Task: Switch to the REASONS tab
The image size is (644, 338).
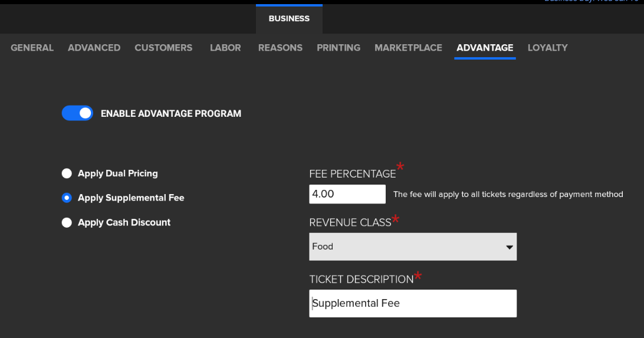Action: (x=280, y=48)
